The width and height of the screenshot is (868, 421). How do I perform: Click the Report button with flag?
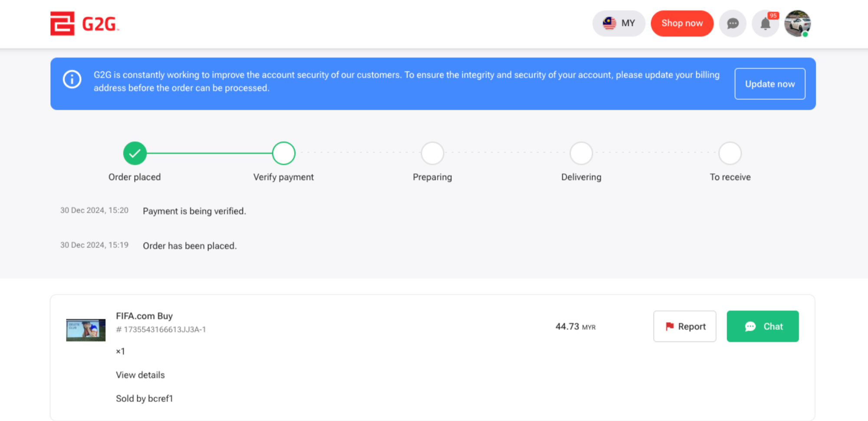685,326
